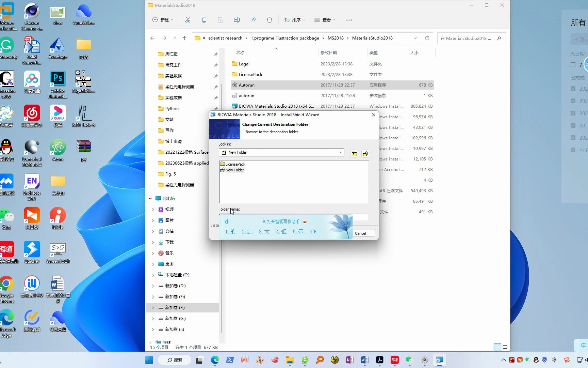Switch to details view icon in status bar

(x=497, y=347)
